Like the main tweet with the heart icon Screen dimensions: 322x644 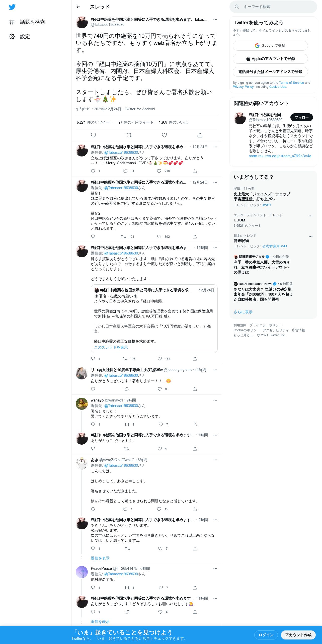point(164,135)
